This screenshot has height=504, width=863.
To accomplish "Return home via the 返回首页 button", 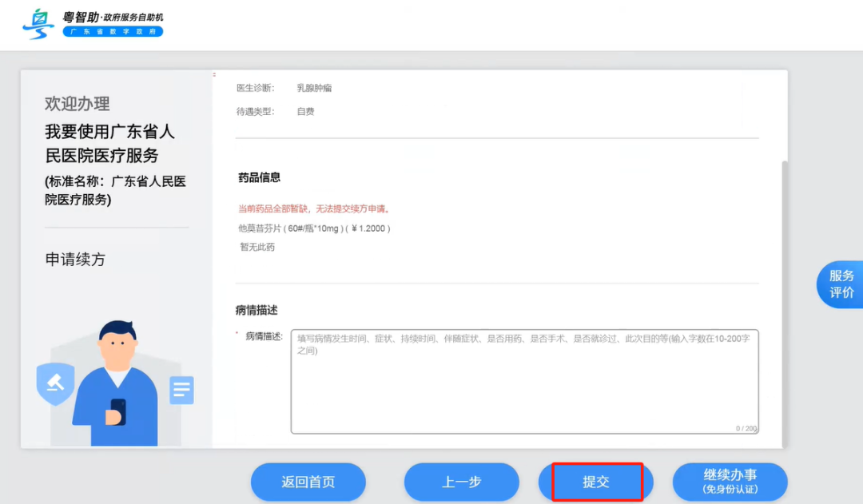I will 308,482.
